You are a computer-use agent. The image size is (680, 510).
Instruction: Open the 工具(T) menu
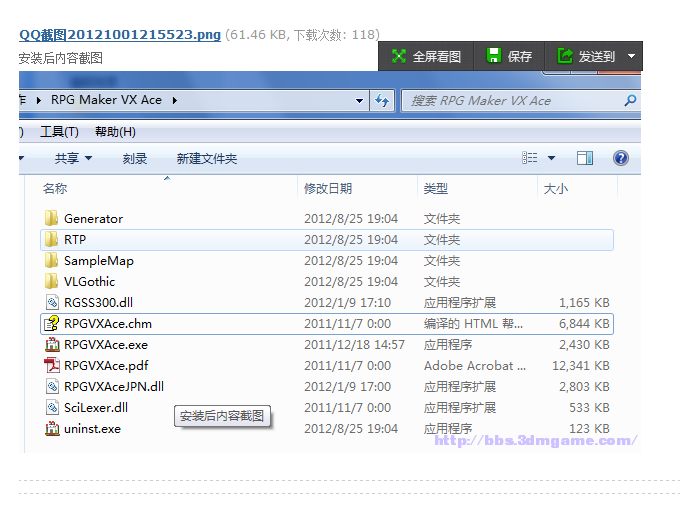pyautogui.click(x=59, y=132)
